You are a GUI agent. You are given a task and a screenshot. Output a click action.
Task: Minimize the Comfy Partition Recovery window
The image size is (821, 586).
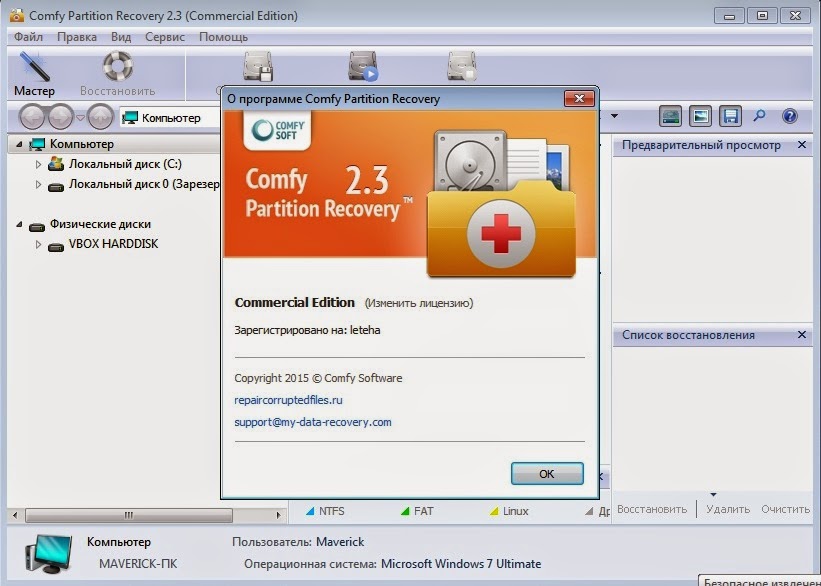pos(729,16)
